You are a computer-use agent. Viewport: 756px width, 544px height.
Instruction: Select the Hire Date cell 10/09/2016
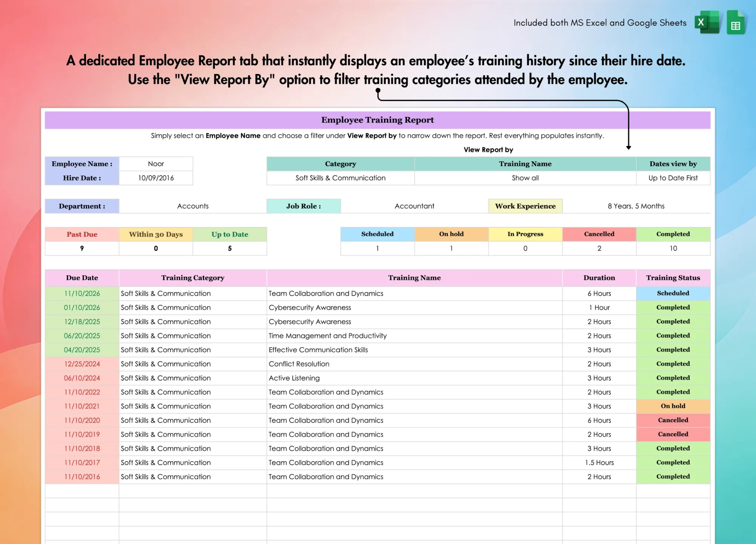click(x=156, y=178)
